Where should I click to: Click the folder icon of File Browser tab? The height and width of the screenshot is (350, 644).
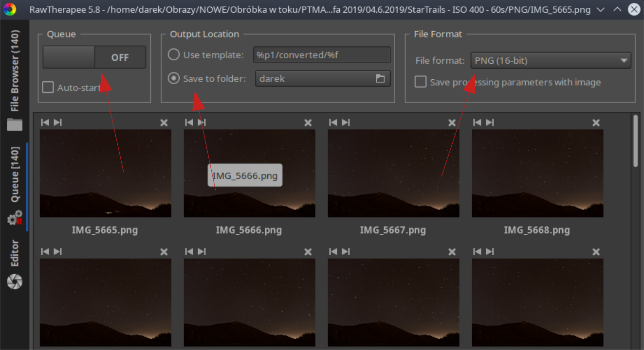15,124
